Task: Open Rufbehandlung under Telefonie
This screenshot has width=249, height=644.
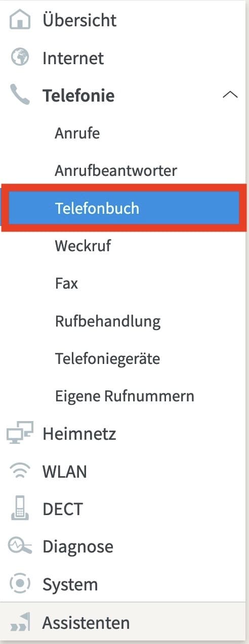Action: [108, 321]
